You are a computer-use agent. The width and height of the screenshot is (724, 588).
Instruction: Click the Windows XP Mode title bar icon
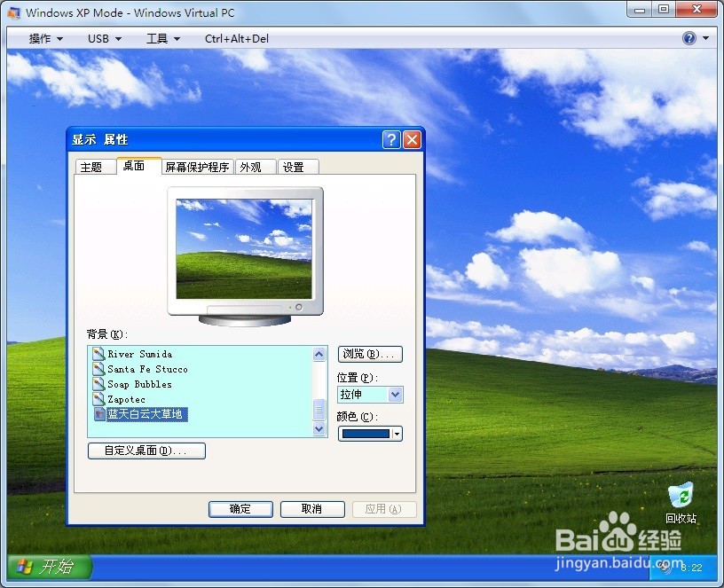click(14, 13)
